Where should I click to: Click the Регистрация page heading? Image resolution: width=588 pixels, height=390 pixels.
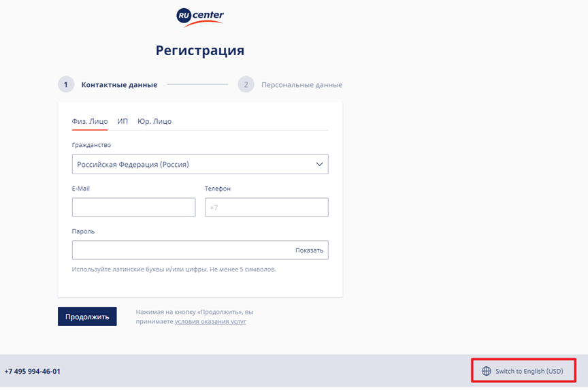tap(200, 50)
